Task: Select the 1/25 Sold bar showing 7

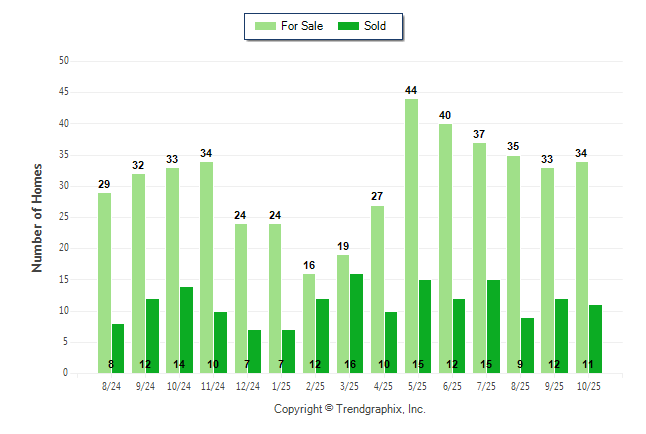Action: pos(289,351)
